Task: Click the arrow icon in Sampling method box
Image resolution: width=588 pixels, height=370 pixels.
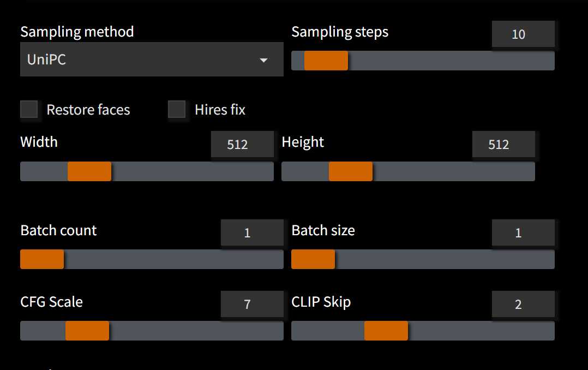Action: point(263,60)
